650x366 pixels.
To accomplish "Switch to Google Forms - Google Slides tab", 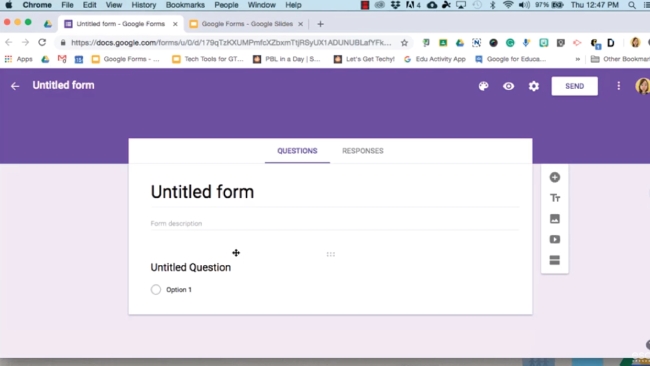I will pos(247,24).
